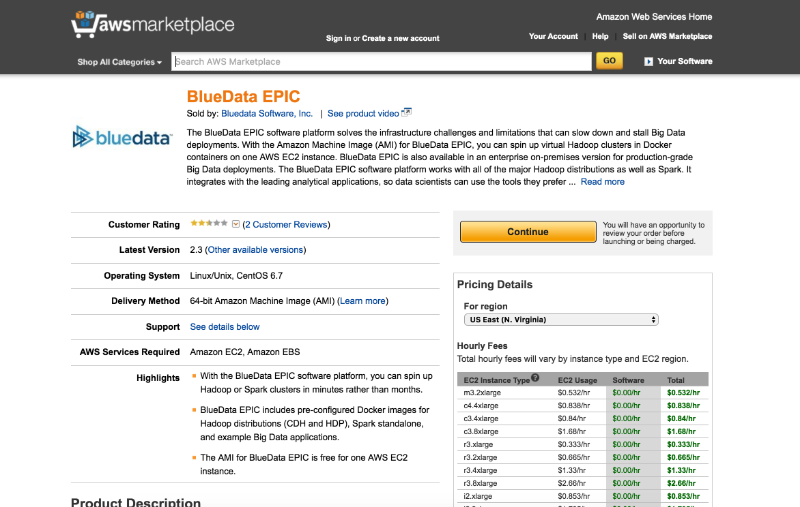Image resolution: width=800 pixels, height=507 pixels.
Task: Click the EC2 Usage column header
Action: pos(577,381)
